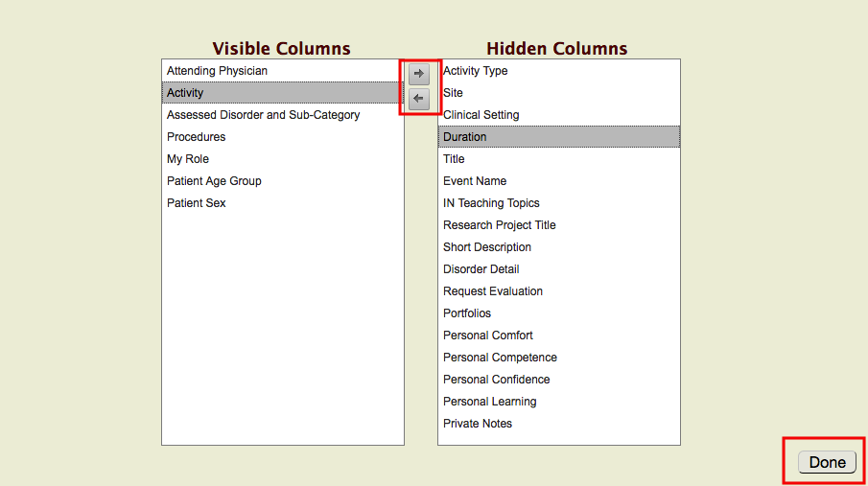Select Personal Comfort entry

[x=559, y=336]
